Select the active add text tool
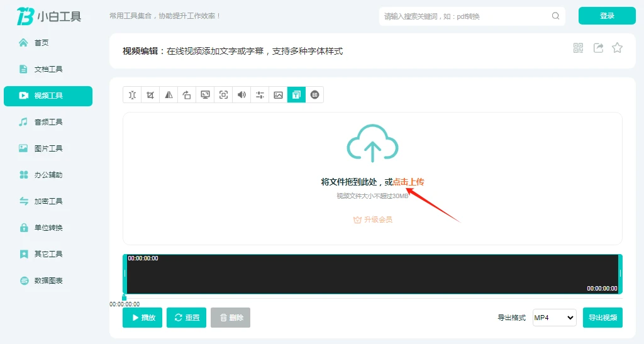Viewport: 644px width, 344px height. coord(297,95)
